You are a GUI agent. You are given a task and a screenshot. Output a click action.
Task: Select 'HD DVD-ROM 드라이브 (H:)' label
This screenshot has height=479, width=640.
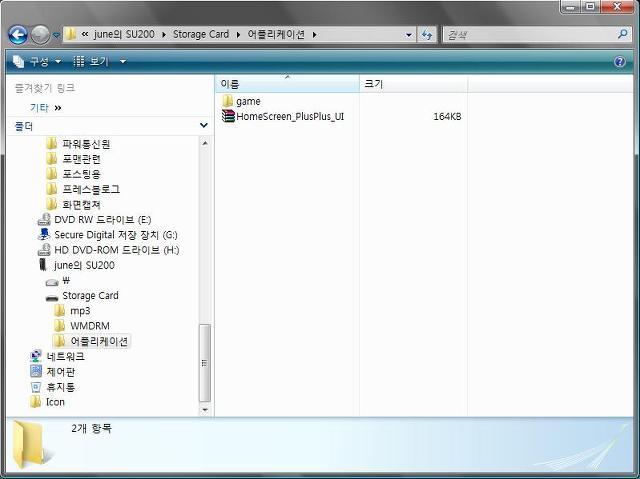pyautogui.click(x=117, y=250)
